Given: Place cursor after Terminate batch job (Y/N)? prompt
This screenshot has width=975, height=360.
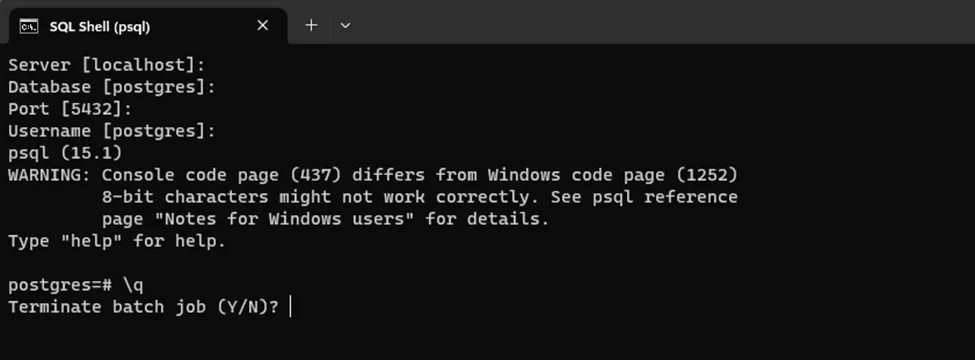Looking at the screenshot, I should (x=290, y=307).
